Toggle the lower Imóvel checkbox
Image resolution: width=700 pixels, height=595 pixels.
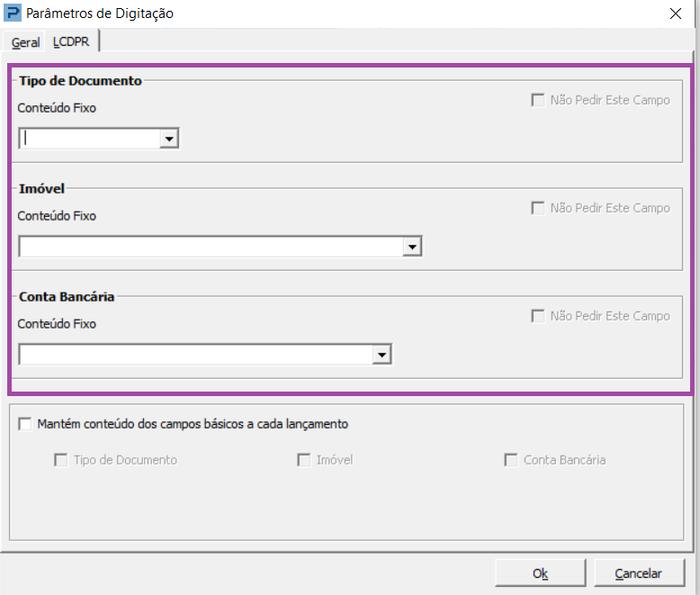click(x=303, y=460)
